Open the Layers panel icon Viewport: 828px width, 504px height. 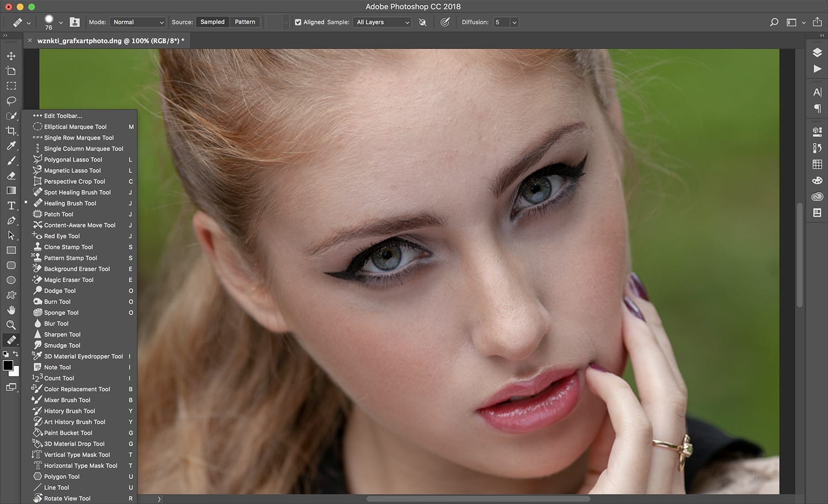818,52
